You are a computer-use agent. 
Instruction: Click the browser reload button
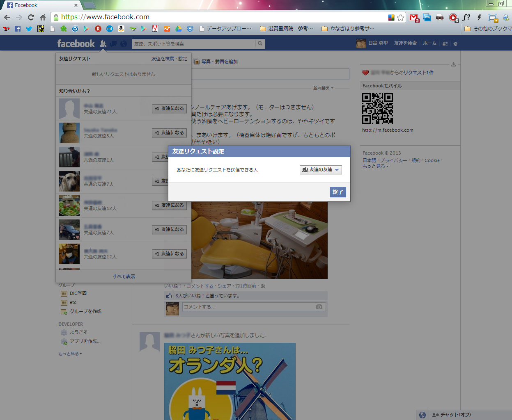[31, 17]
